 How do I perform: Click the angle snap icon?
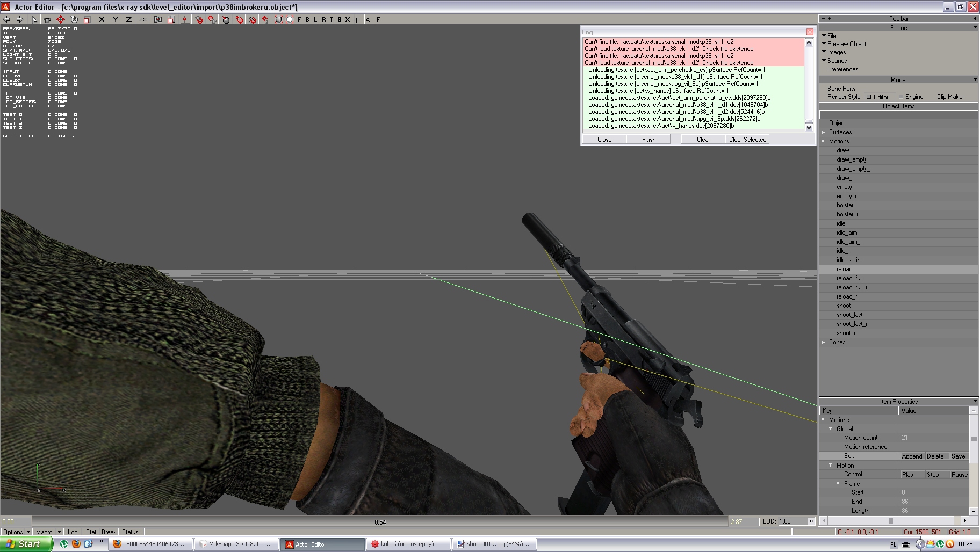click(x=252, y=19)
